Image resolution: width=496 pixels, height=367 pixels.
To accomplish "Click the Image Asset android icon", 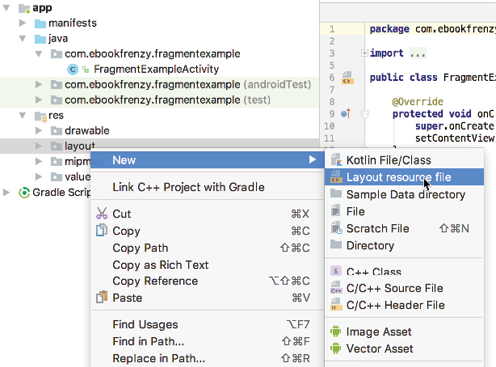I will tap(336, 331).
